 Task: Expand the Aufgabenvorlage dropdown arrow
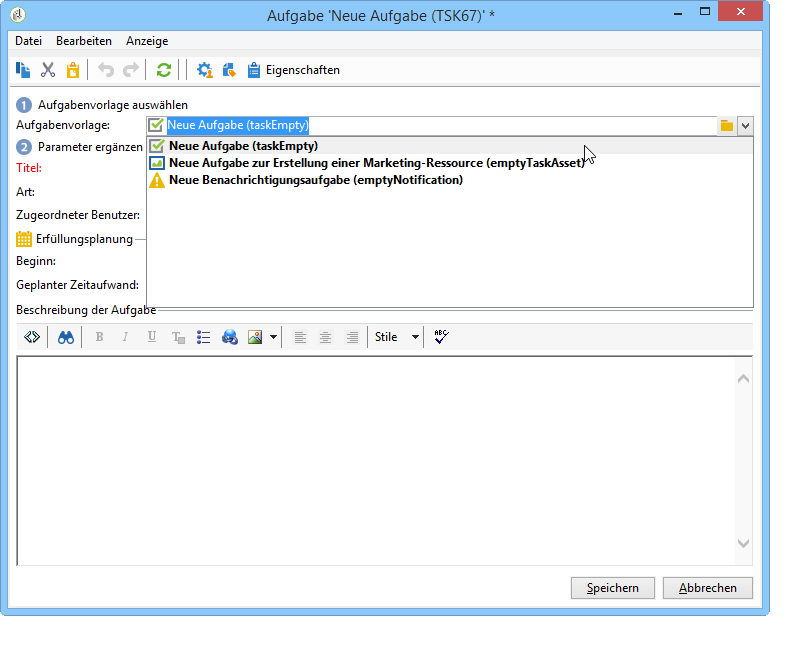pos(745,126)
